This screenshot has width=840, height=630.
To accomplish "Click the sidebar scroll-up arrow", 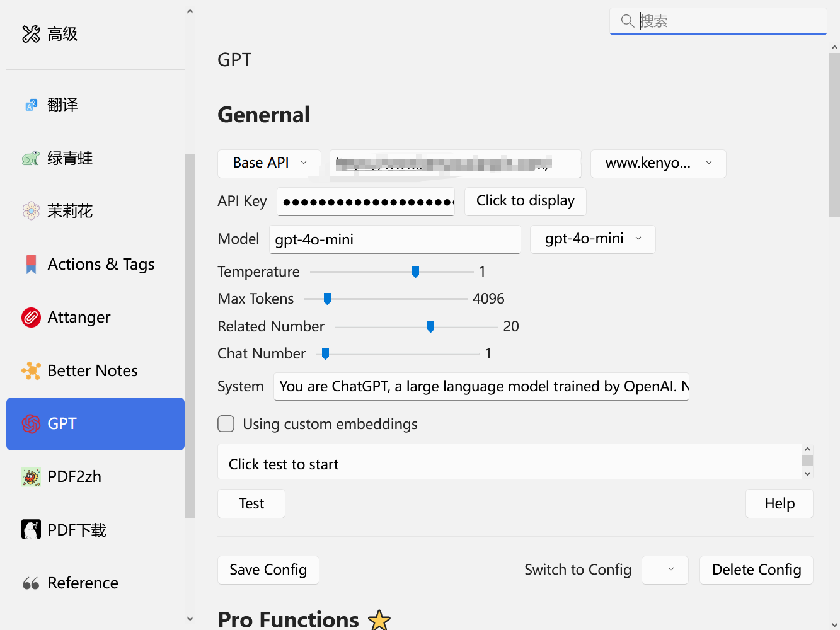I will click(190, 11).
